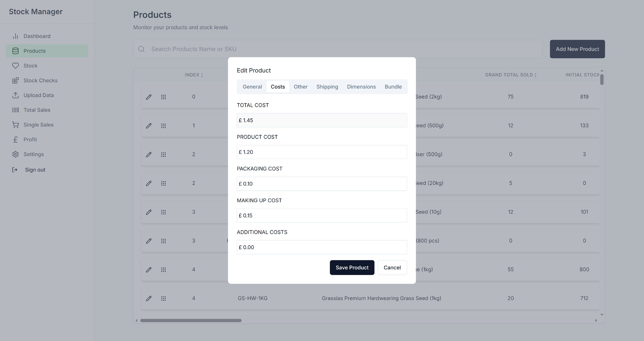644x341 pixels.
Task: Click the Sign out arrow icon
Action: point(15,170)
